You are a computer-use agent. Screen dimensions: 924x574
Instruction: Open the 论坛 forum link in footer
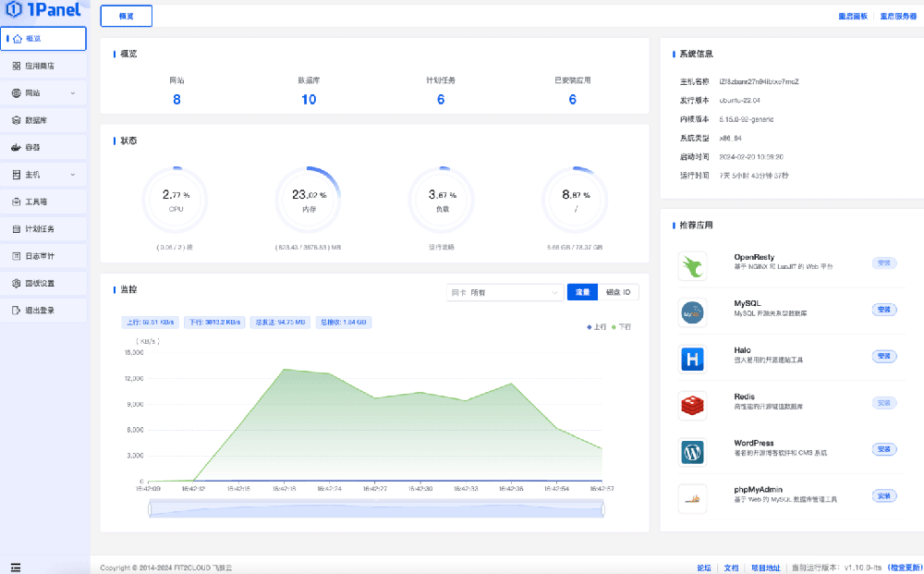click(703, 568)
